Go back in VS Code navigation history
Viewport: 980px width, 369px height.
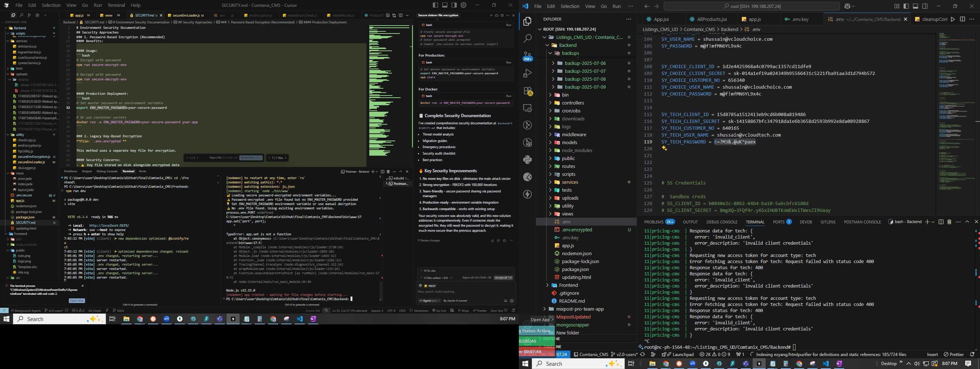pos(647,6)
